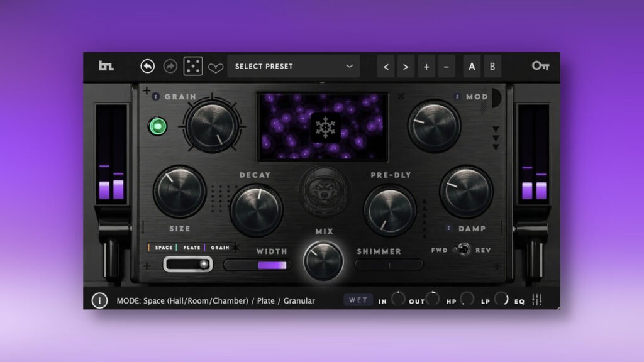Click the brand logo top left
The image size is (644, 362).
(x=106, y=65)
